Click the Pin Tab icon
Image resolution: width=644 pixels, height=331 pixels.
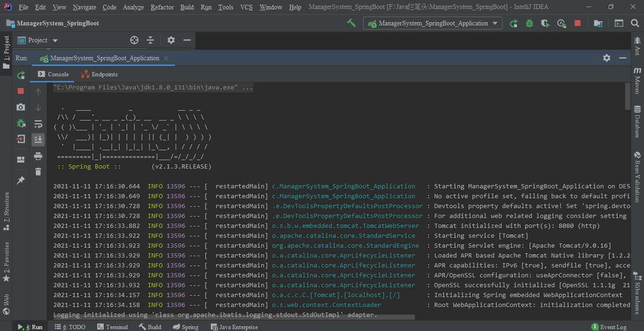[21, 180]
